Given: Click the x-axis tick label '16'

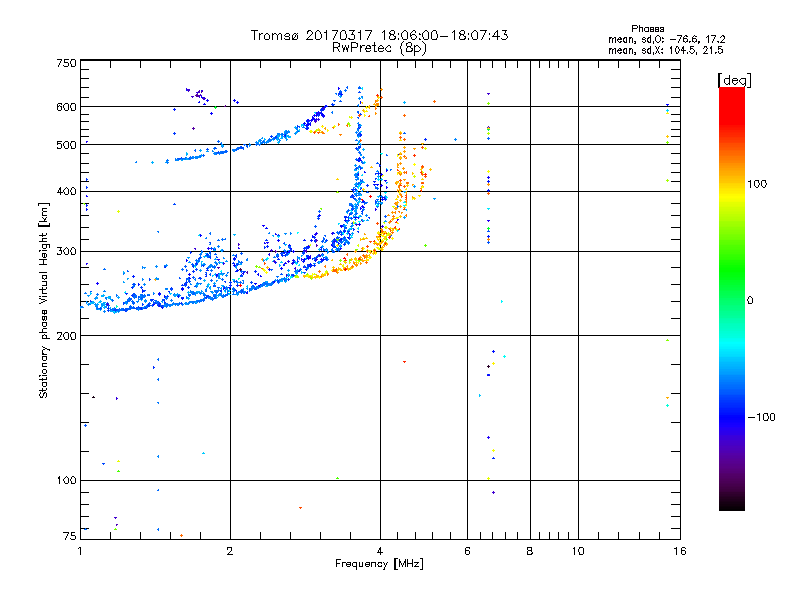Looking at the screenshot, I should tap(680, 551).
